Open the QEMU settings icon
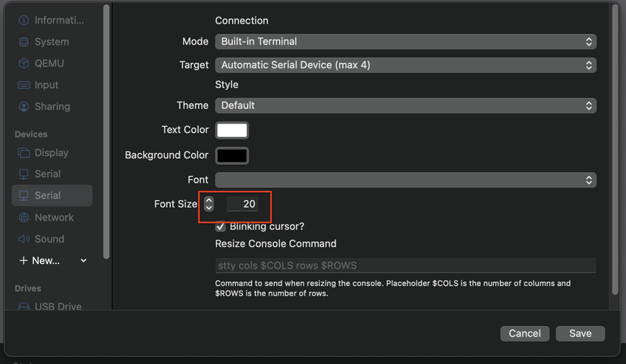The height and width of the screenshot is (364, 626). click(x=24, y=64)
